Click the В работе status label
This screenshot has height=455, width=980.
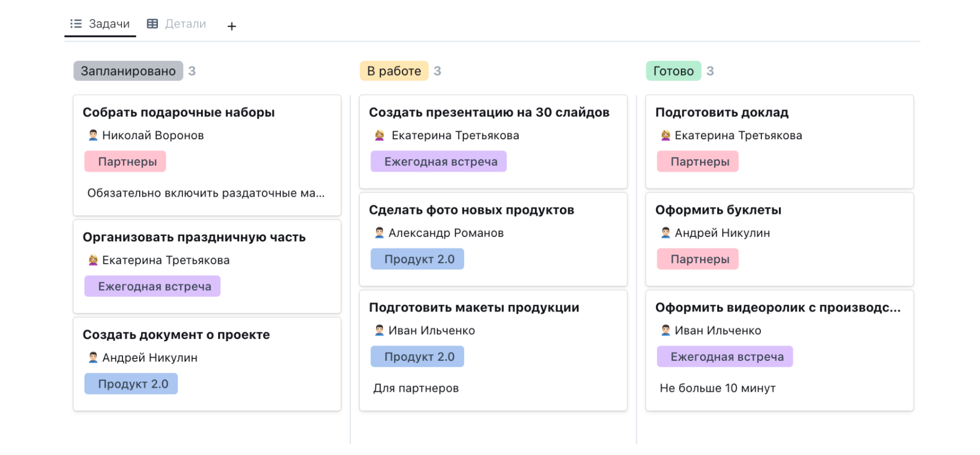(394, 71)
